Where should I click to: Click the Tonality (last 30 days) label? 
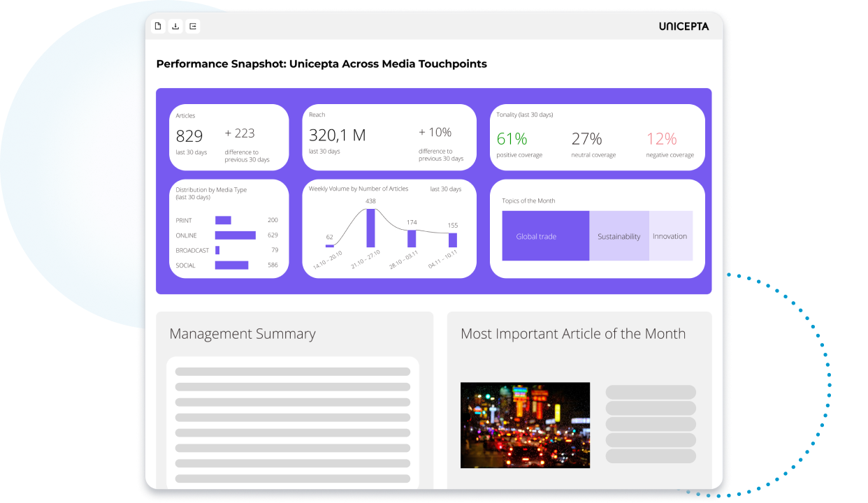click(x=524, y=115)
